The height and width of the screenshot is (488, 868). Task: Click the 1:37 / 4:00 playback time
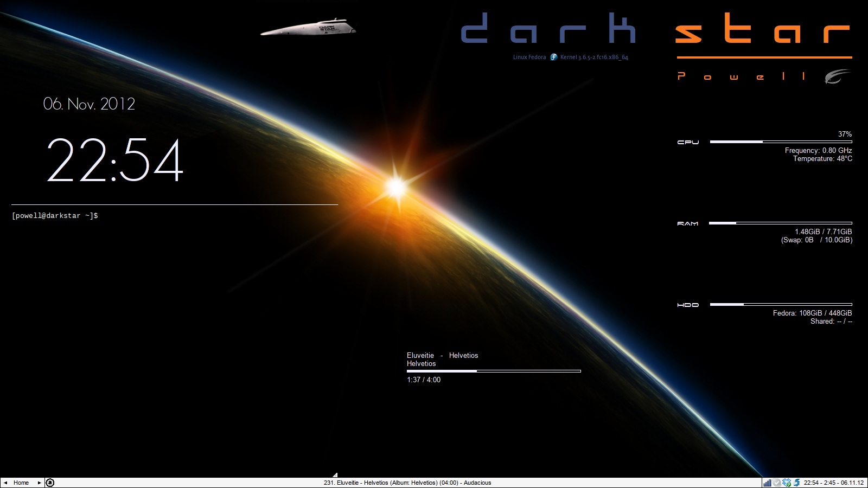(x=424, y=380)
